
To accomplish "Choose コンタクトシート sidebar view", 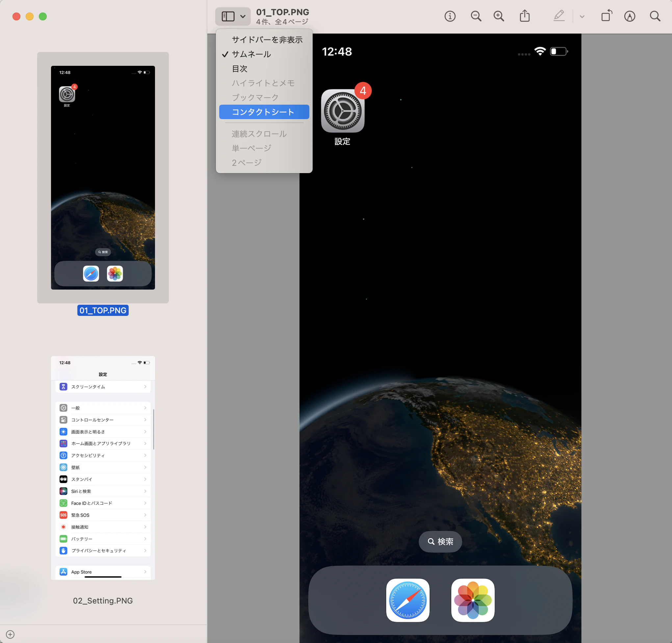I will [x=263, y=112].
